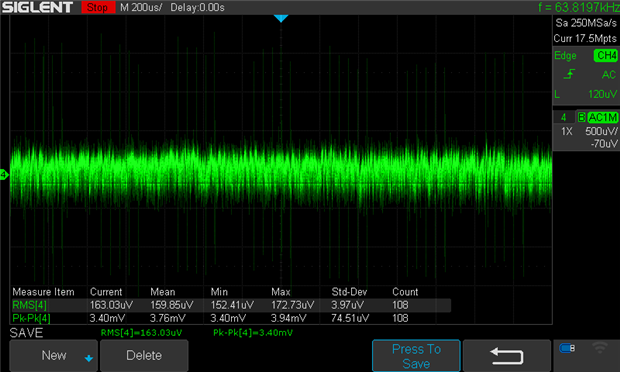
Task: Click the Delay:0.00s readout
Action: click(197, 8)
